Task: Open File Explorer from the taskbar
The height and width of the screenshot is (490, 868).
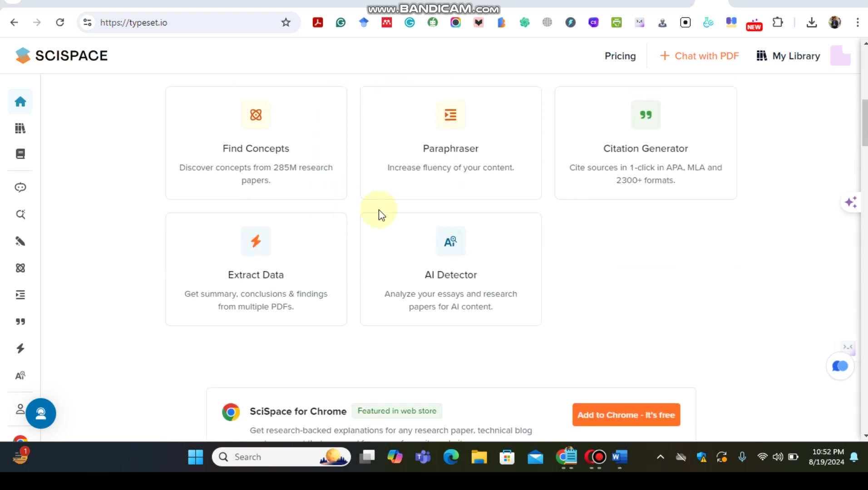Action: pyautogui.click(x=479, y=457)
